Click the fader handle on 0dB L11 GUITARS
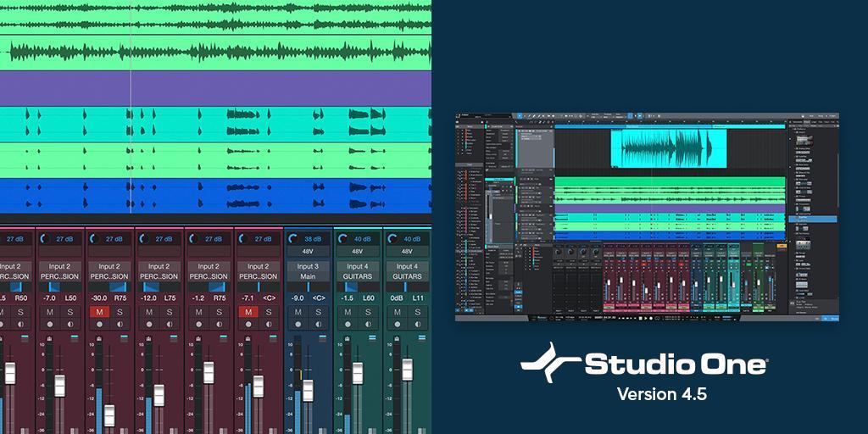 pyautogui.click(x=407, y=370)
